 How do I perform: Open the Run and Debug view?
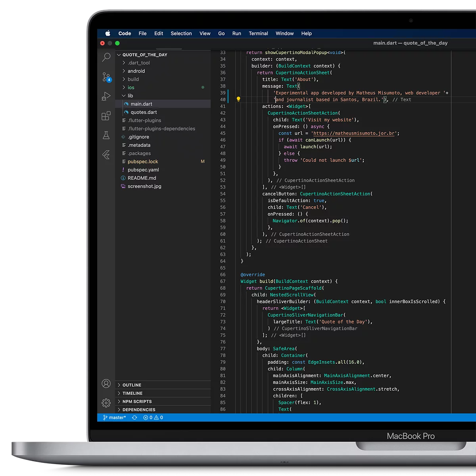click(x=106, y=96)
